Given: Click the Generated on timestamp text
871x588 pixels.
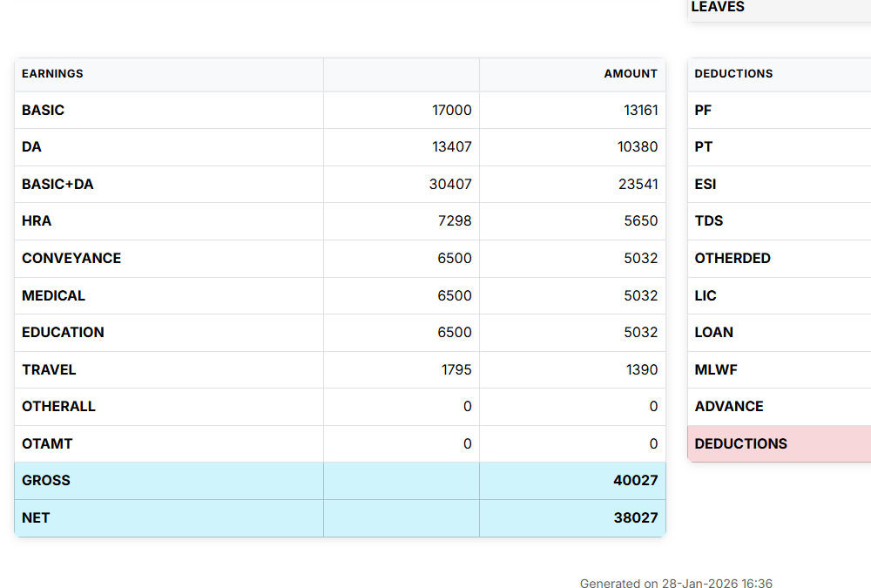Looking at the screenshot, I should pos(676,584).
